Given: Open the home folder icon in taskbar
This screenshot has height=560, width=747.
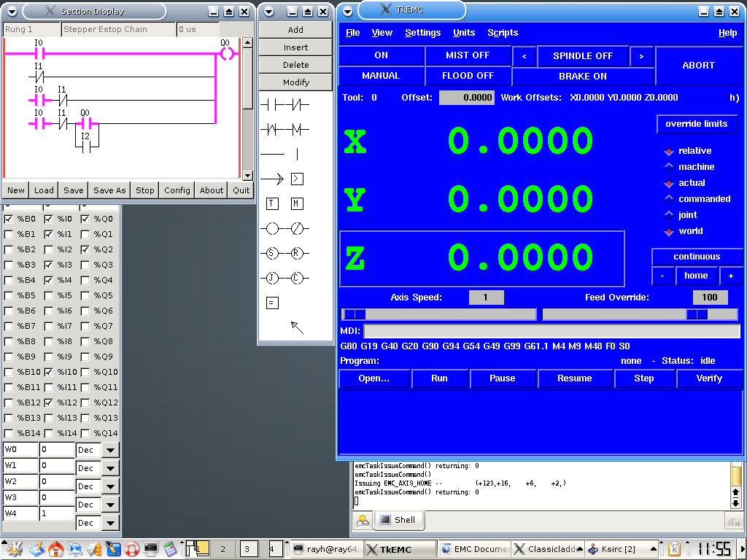Looking at the screenshot, I should point(55,549).
